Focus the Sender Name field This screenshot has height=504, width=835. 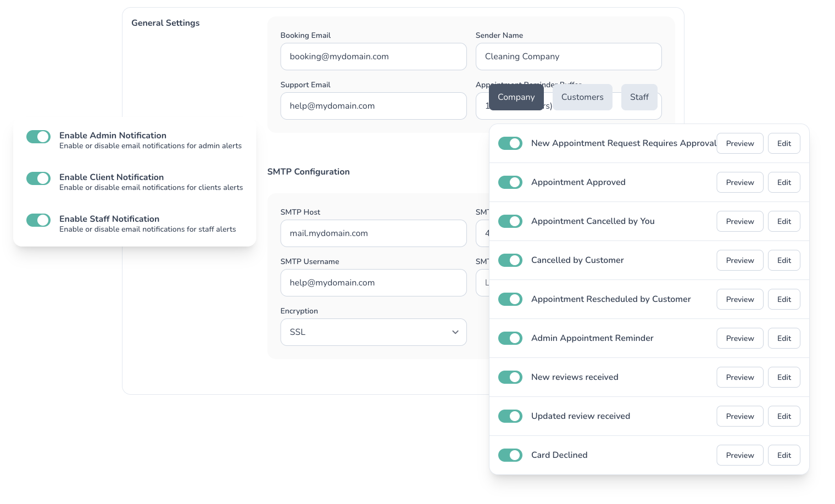click(569, 57)
